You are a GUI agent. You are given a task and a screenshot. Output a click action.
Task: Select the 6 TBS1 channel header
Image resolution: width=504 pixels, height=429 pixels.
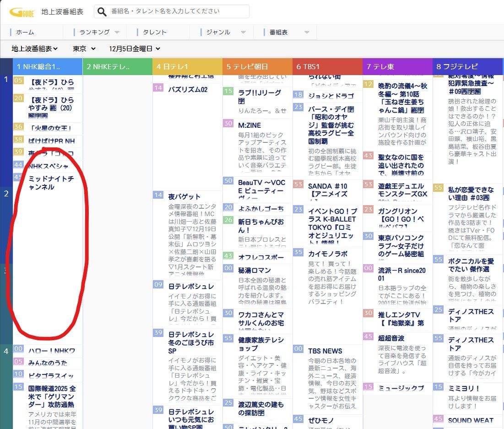pyautogui.click(x=328, y=66)
